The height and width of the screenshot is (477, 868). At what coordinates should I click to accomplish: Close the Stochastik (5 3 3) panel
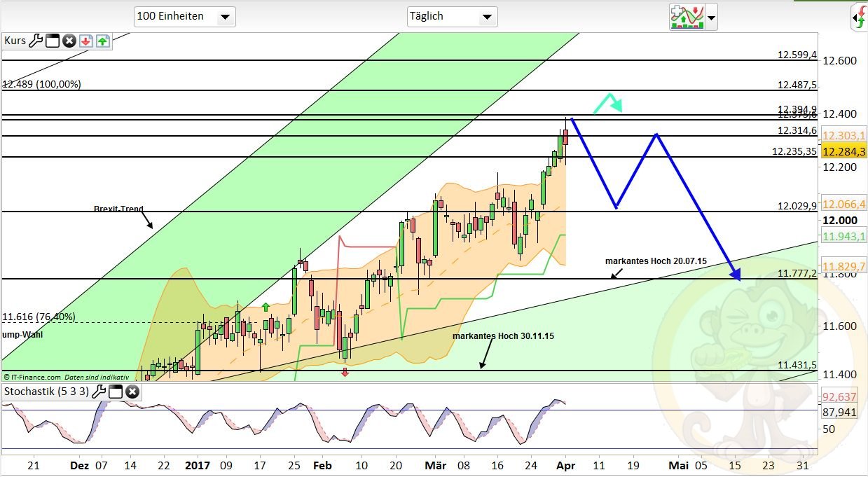(132, 392)
